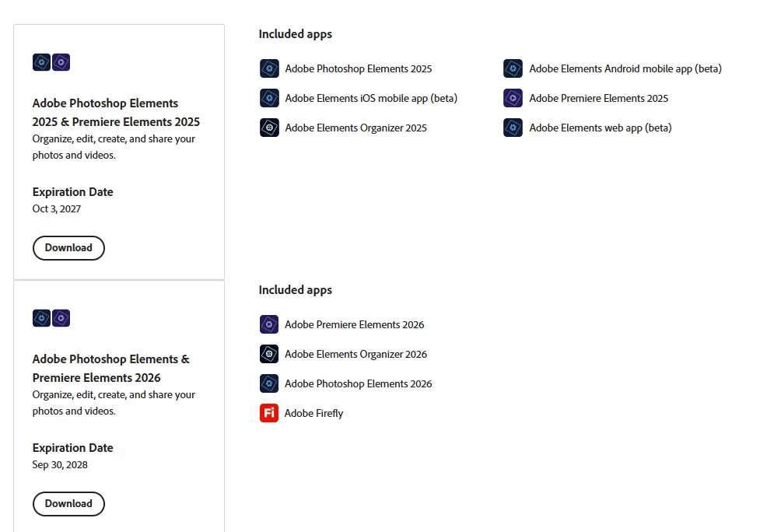Image resolution: width=781 pixels, height=532 pixels.
Task: Click the Adobe Elements Android mobile app icon
Action: (x=513, y=68)
